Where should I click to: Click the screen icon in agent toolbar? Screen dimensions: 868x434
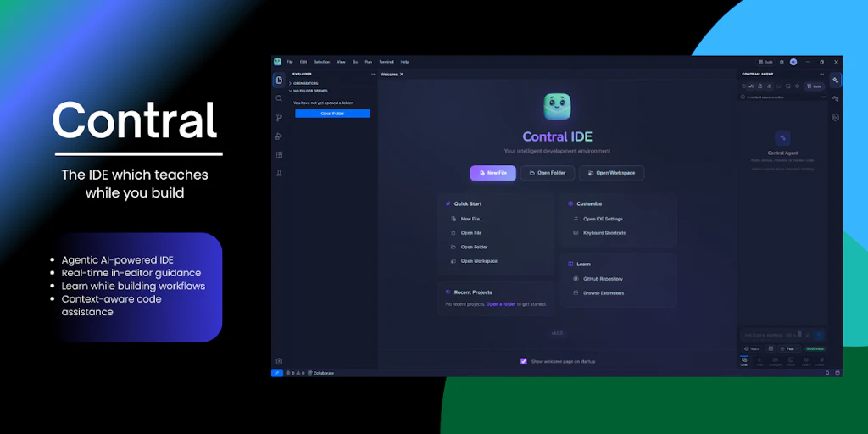(787, 86)
